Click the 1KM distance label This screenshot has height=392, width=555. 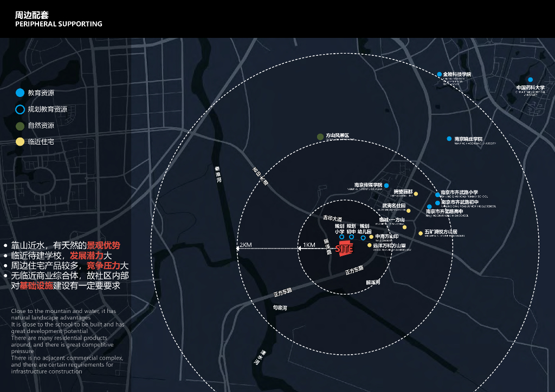click(309, 245)
